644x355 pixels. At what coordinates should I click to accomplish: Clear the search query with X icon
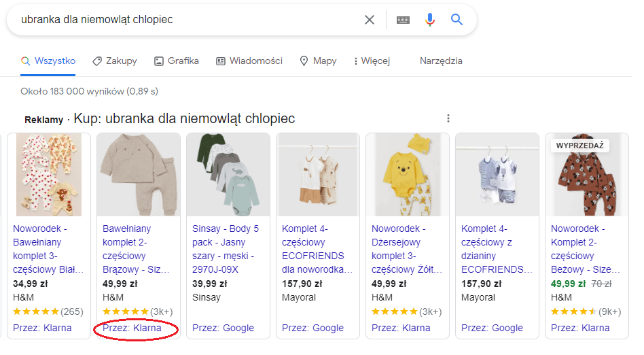[370, 20]
